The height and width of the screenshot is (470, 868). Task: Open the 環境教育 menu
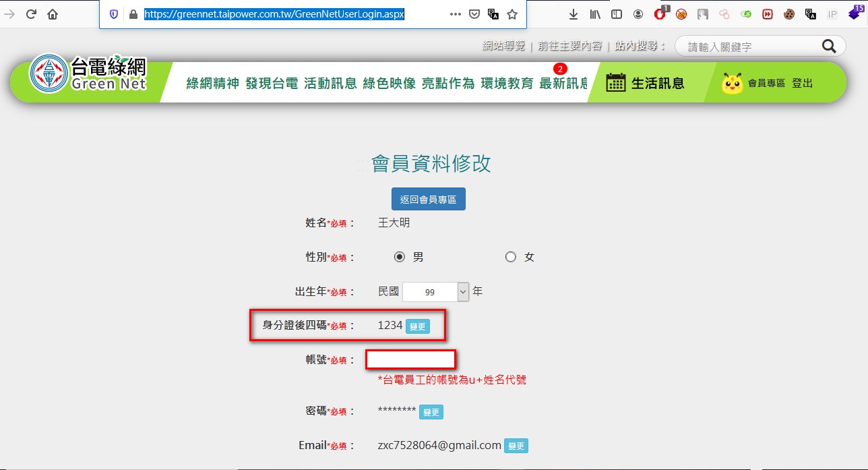click(x=507, y=84)
